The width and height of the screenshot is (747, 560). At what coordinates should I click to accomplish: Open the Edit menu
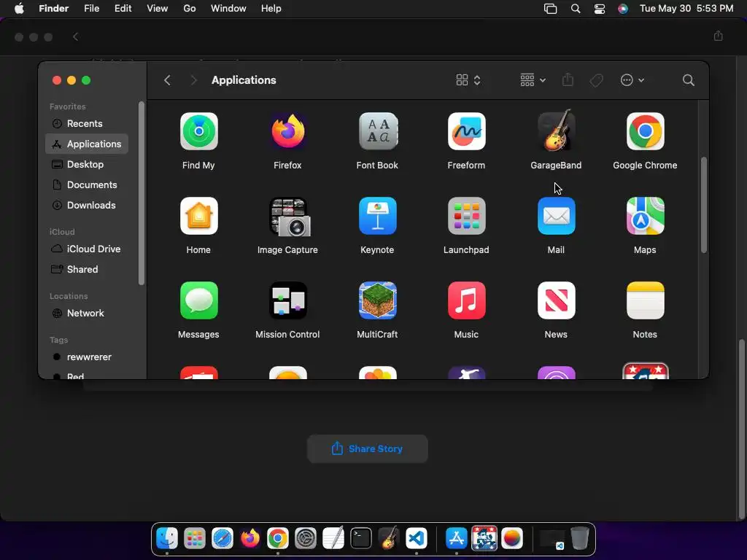123,9
